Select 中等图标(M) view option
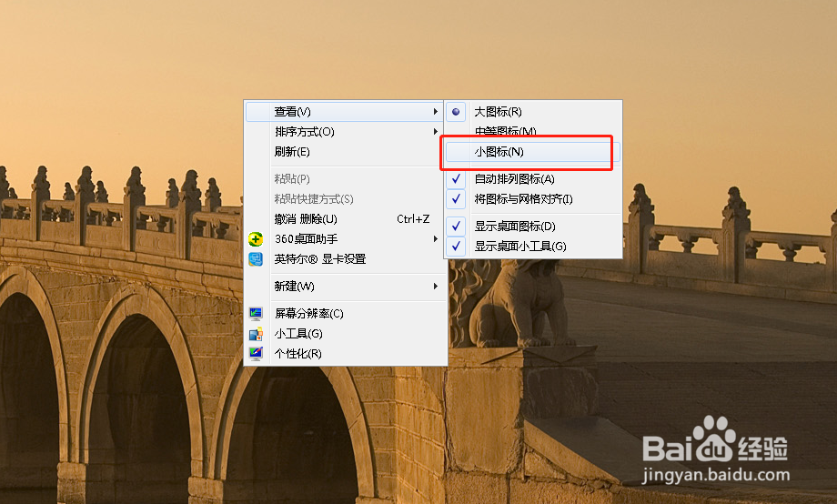The width and height of the screenshot is (837, 504). (x=533, y=131)
